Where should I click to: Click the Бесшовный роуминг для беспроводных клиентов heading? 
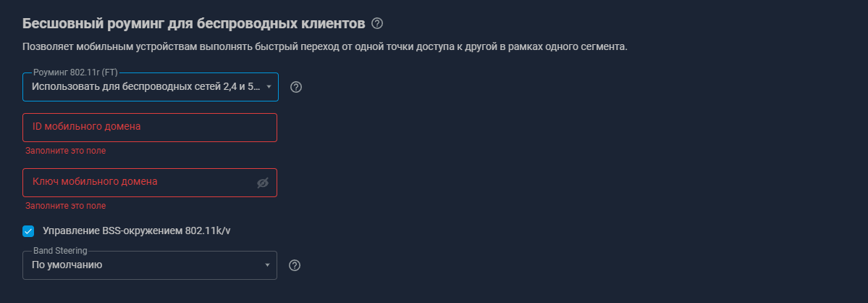(193, 23)
